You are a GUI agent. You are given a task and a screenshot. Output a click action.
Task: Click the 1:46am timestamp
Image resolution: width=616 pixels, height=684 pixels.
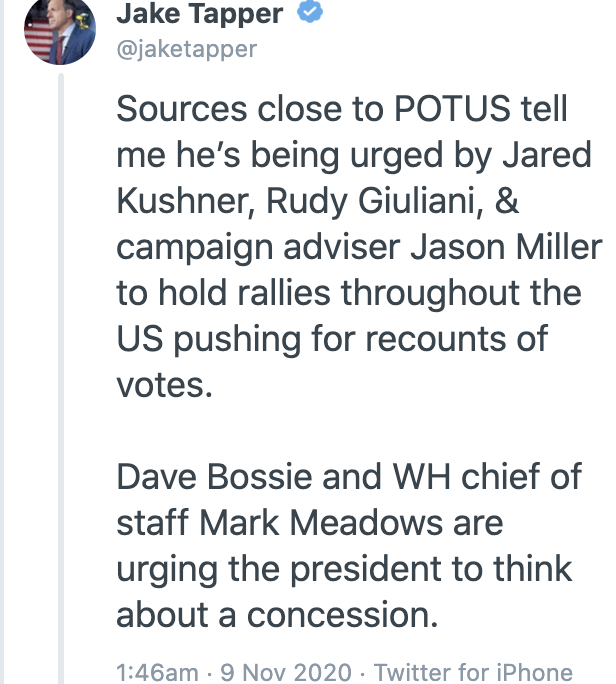[x=157, y=672]
